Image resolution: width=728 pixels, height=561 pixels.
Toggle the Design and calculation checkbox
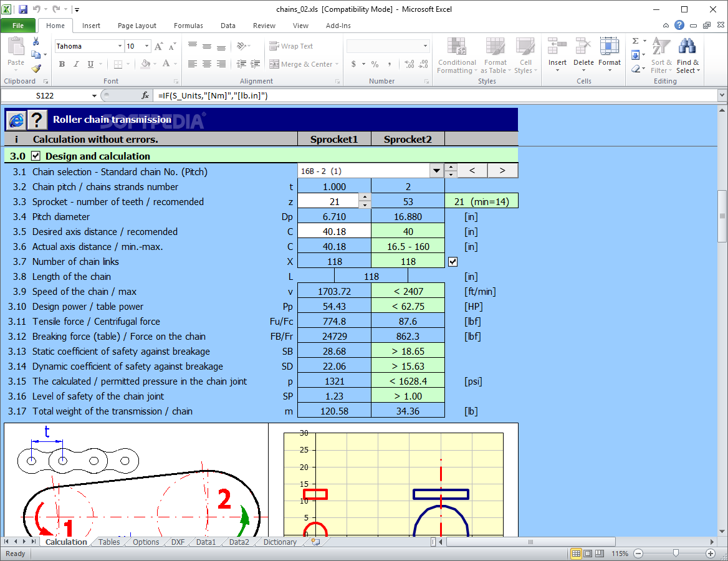coord(36,156)
